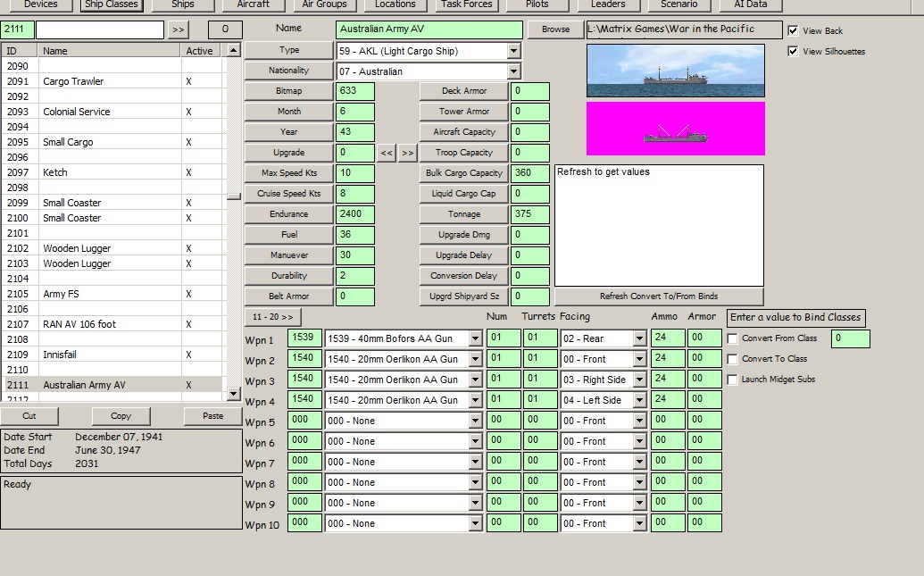This screenshot has height=576, width=924.
Task: Go to previous upgrade with << button
Action: 387,153
